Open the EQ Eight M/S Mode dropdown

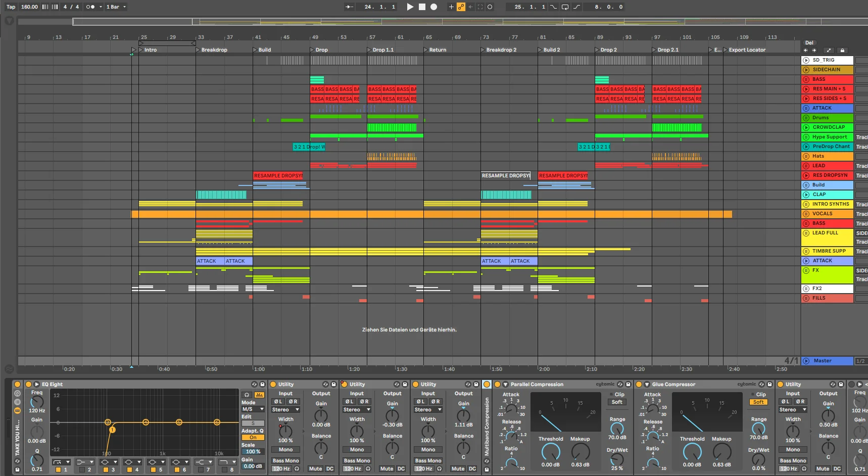(253, 409)
